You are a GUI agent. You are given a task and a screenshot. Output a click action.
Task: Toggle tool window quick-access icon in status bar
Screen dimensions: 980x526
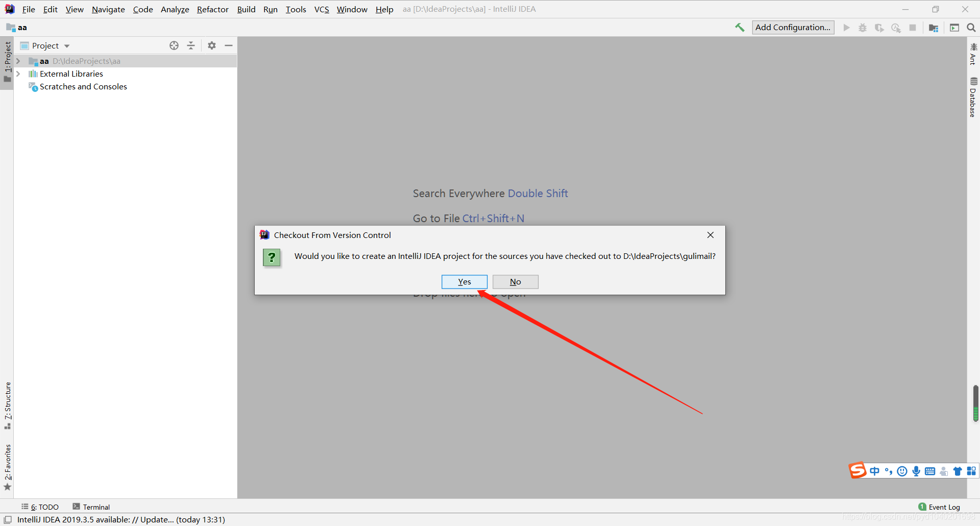coord(8,520)
